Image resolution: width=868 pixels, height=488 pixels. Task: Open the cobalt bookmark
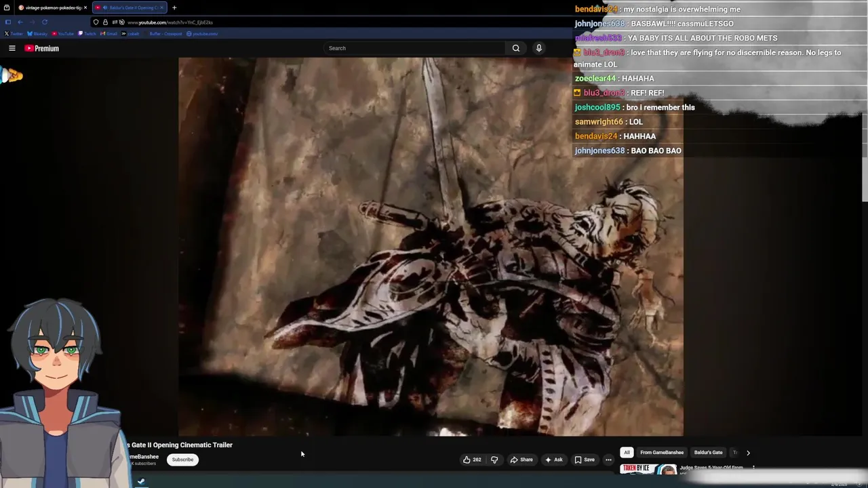130,33
